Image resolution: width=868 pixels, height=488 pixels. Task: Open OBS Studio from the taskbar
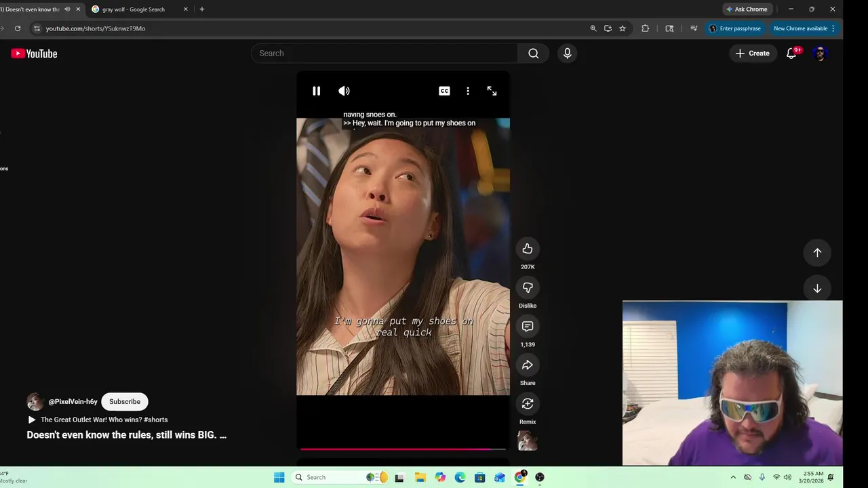point(540,477)
